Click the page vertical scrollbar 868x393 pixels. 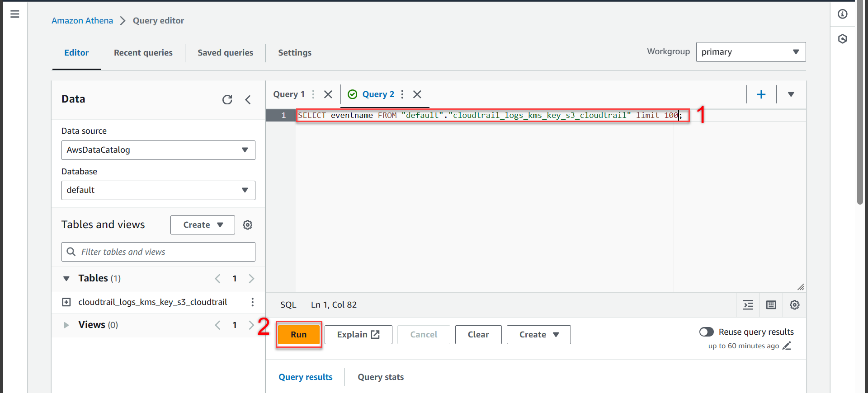coord(860,104)
